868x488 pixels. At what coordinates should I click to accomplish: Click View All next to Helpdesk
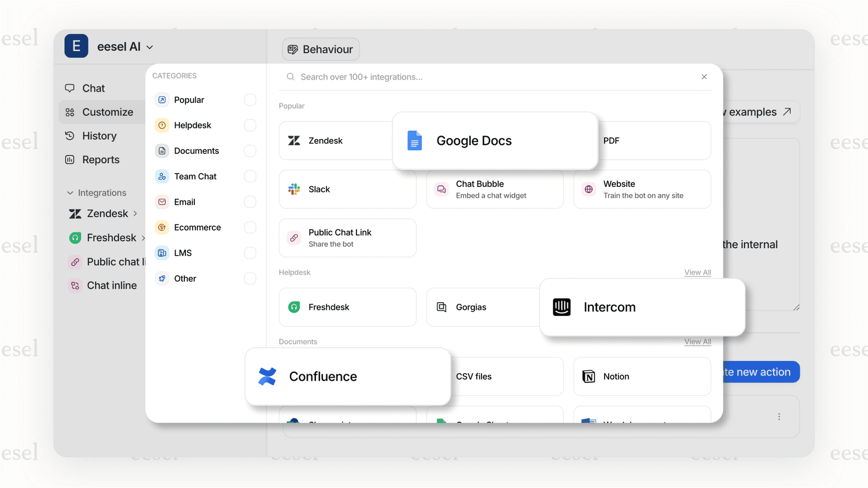click(x=698, y=272)
